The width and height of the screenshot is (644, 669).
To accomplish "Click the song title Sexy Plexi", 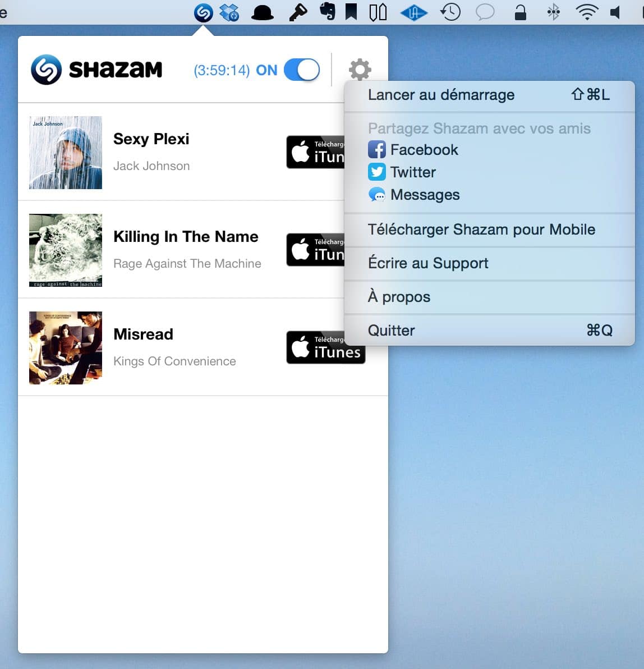I will (151, 139).
